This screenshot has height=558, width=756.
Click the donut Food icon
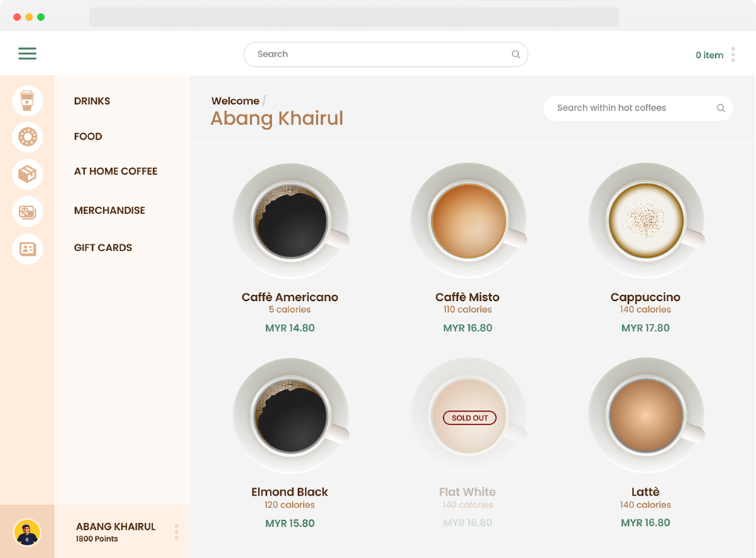click(28, 137)
